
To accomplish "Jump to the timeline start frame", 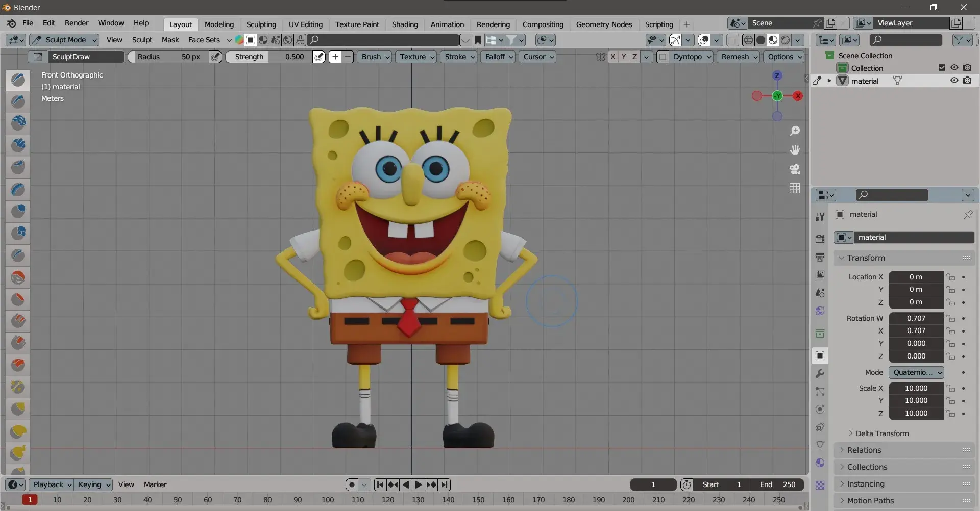I will (x=380, y=484).
